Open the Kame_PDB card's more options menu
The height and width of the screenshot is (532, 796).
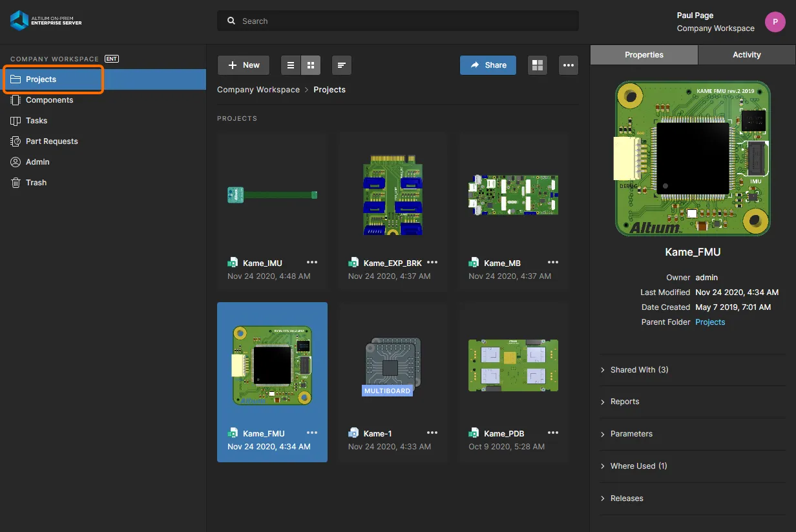[x=553, y=433]
